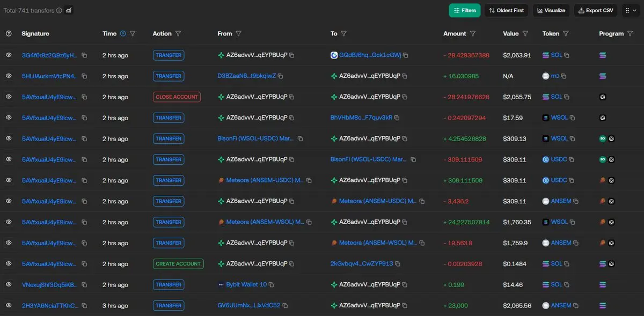
Task: Toggle eye icon on the +4.254526828 row
Action: 9,138
